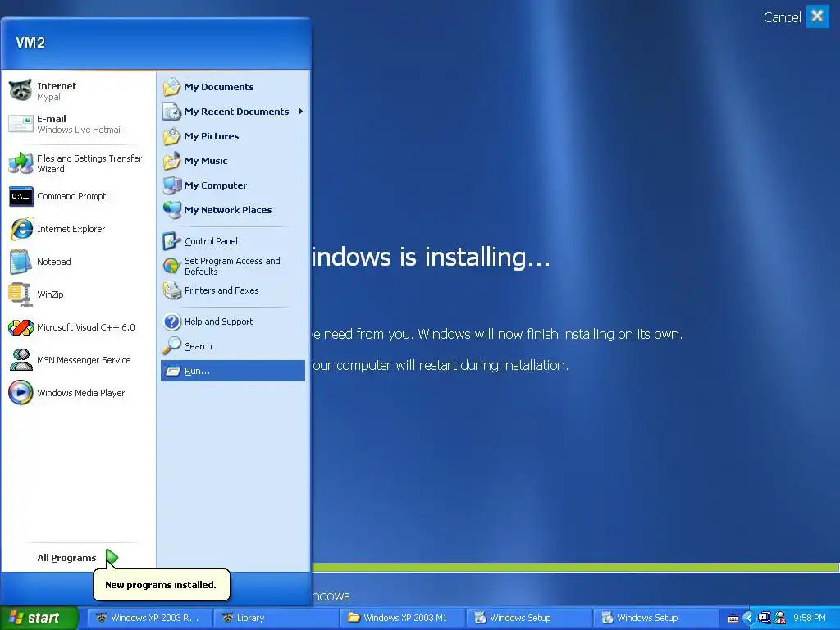Click keyboard icon in system tray

pos(733,619)
